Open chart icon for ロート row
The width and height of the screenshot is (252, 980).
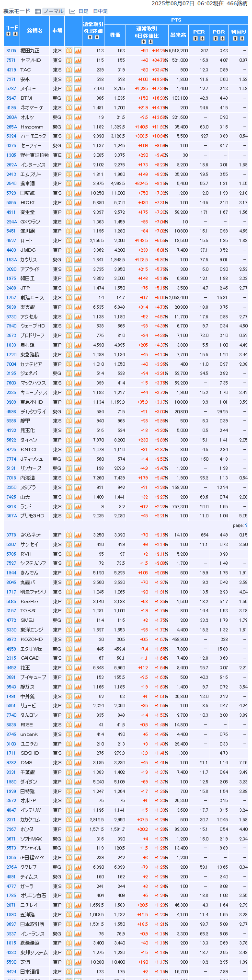pyautogui.click(x=78, y=240)
